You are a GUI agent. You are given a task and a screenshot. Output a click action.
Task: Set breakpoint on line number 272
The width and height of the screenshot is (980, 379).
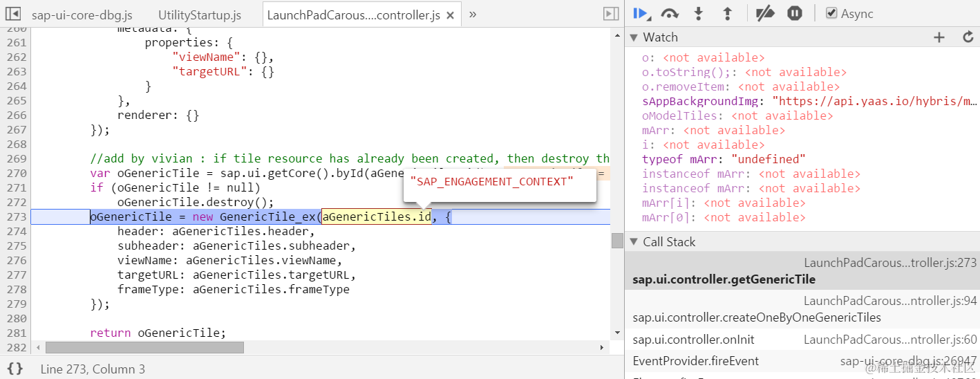17,202
